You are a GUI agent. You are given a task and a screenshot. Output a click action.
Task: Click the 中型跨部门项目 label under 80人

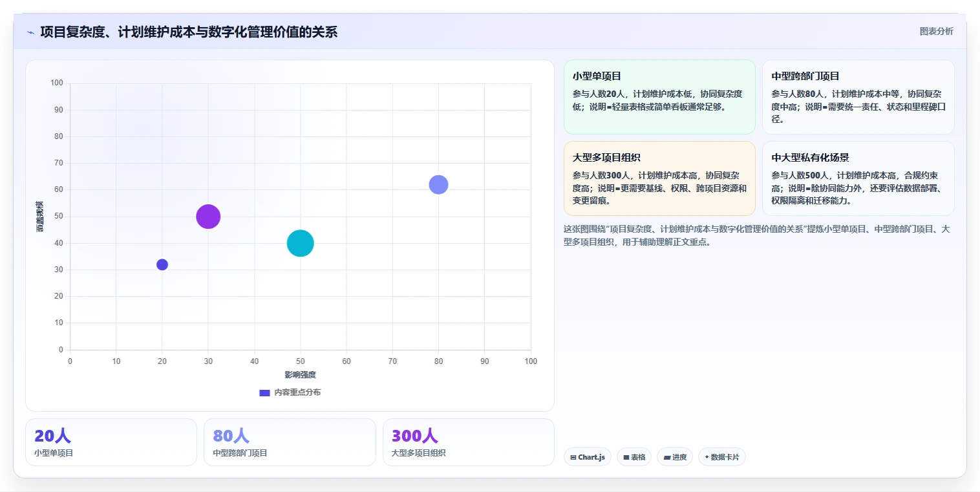coord(240,453)
